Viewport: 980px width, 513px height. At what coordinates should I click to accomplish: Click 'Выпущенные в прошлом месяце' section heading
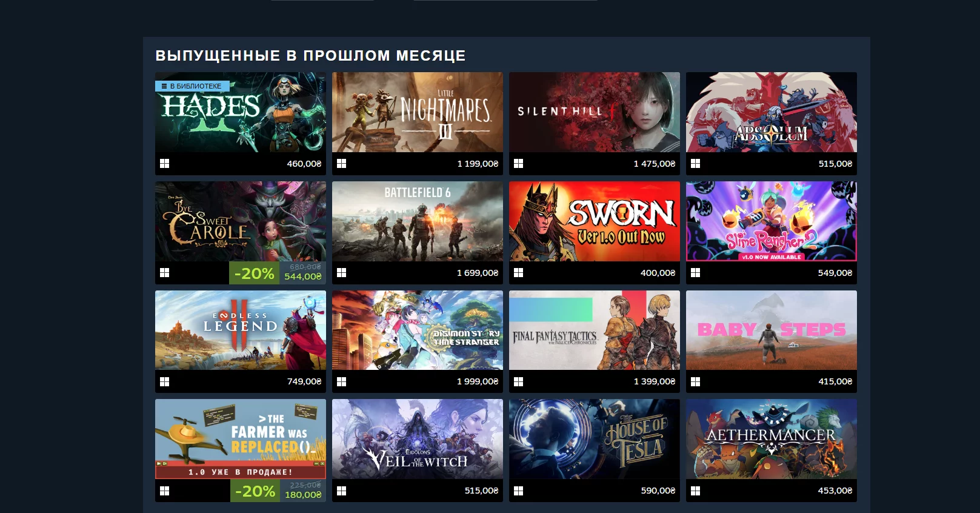point(310,56)
